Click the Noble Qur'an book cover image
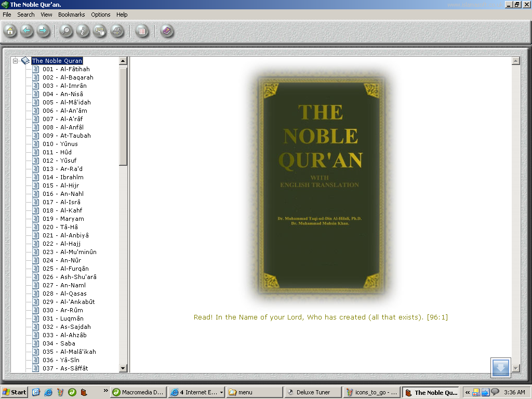The width and height of the screenshot is (532, 399). 321,185
